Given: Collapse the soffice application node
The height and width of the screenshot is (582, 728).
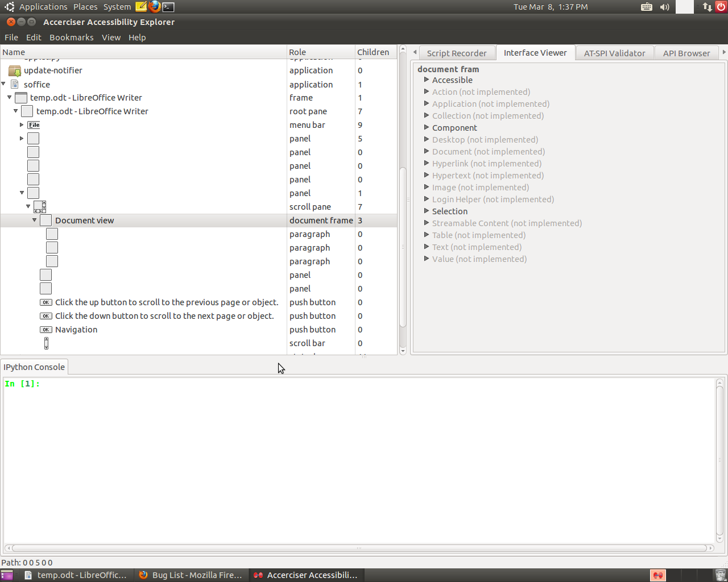Looking at the screenshot, I should (x=3, y=84).
